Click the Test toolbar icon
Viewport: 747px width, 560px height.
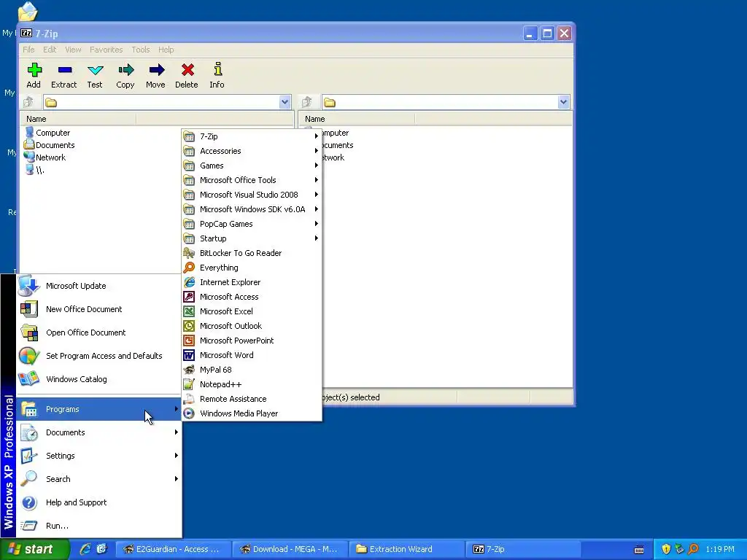point(95,75)
